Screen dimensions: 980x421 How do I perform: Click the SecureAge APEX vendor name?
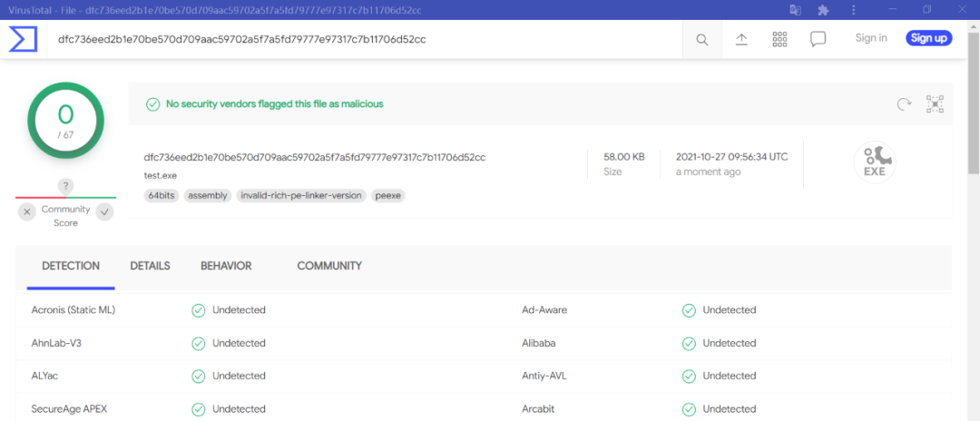point(69,409)
